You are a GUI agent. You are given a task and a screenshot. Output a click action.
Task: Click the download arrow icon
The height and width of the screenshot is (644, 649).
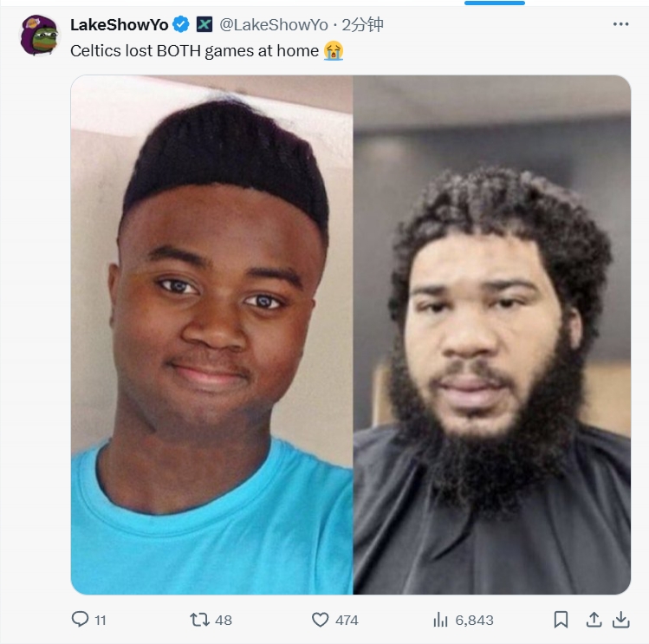coord(621,620)
